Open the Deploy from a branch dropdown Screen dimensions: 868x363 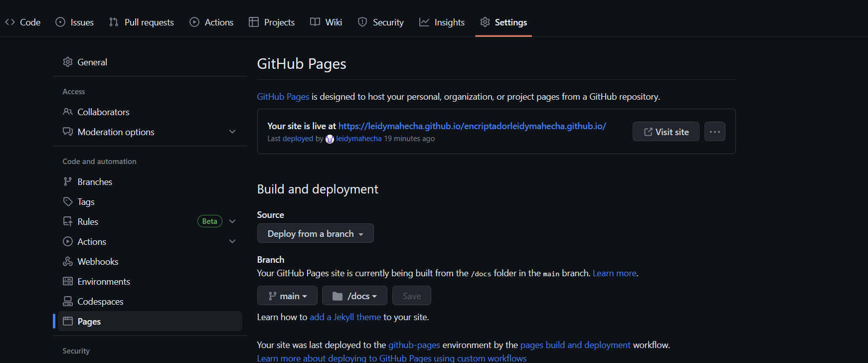(x=316, y=233)
